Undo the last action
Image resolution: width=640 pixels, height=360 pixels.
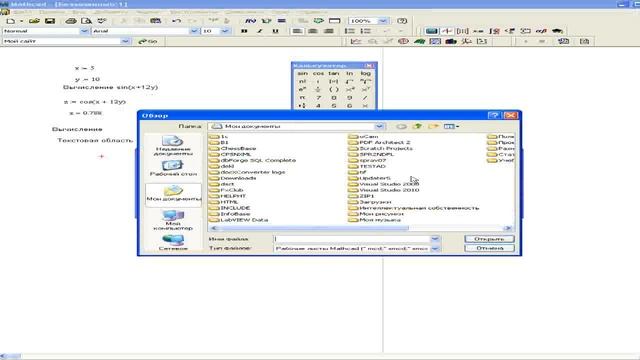[x=176, y=21]
